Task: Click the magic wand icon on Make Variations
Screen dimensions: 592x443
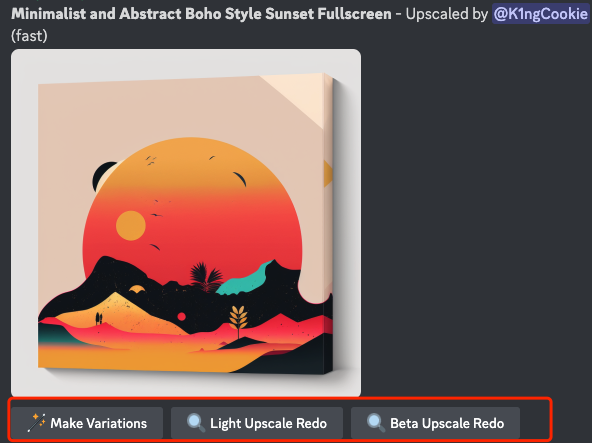Action: 37,423
